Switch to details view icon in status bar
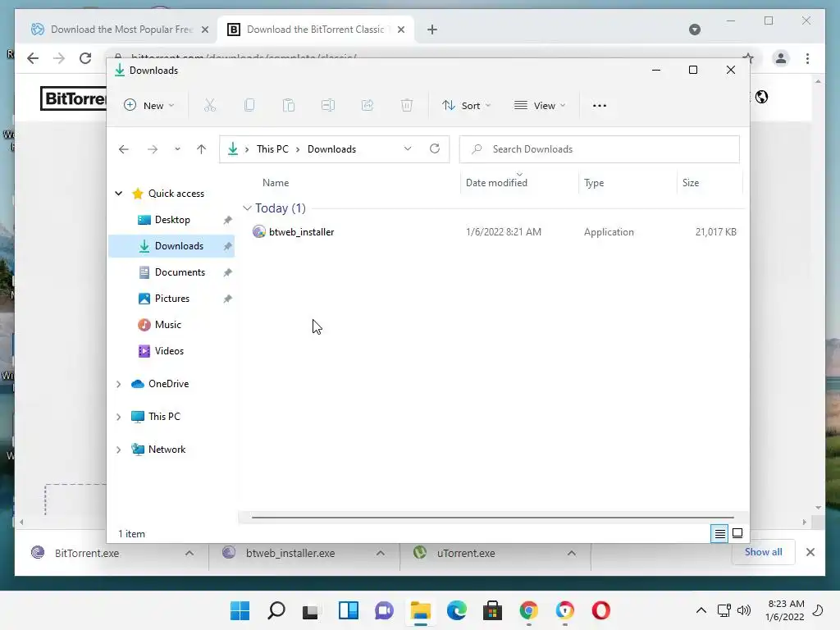The height and width of the screenshot is (630, 840). 719,533
